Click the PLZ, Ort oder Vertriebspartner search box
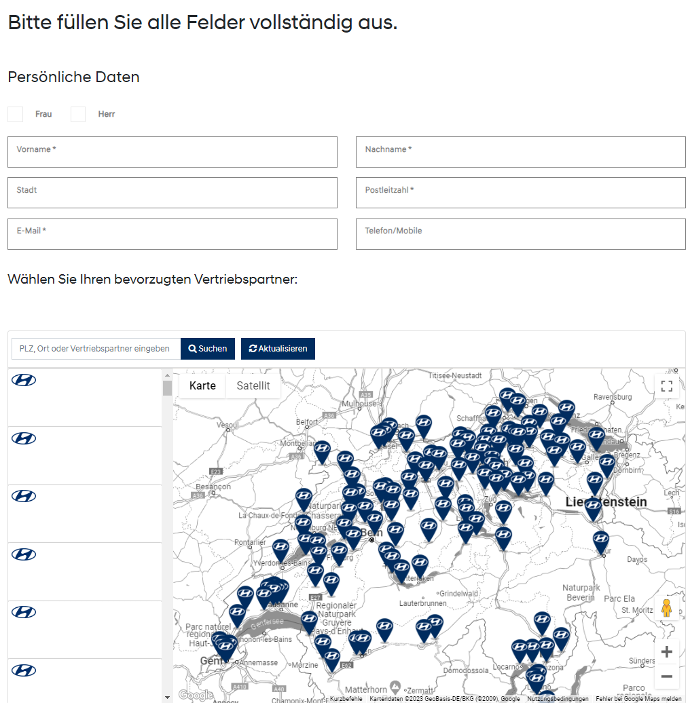Image resolution: width=690 pixels, height=703 pixels. pyautogui.click(x=96, y=349)
